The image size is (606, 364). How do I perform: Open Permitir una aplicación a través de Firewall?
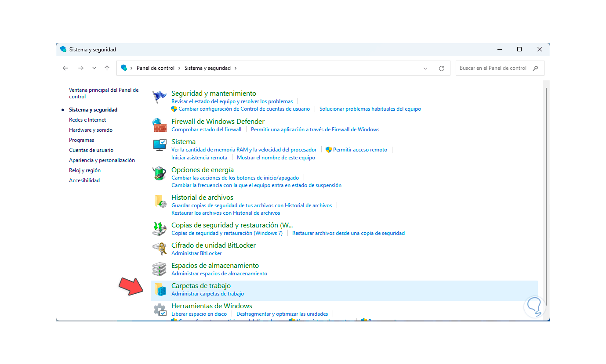tap(315, 130)
